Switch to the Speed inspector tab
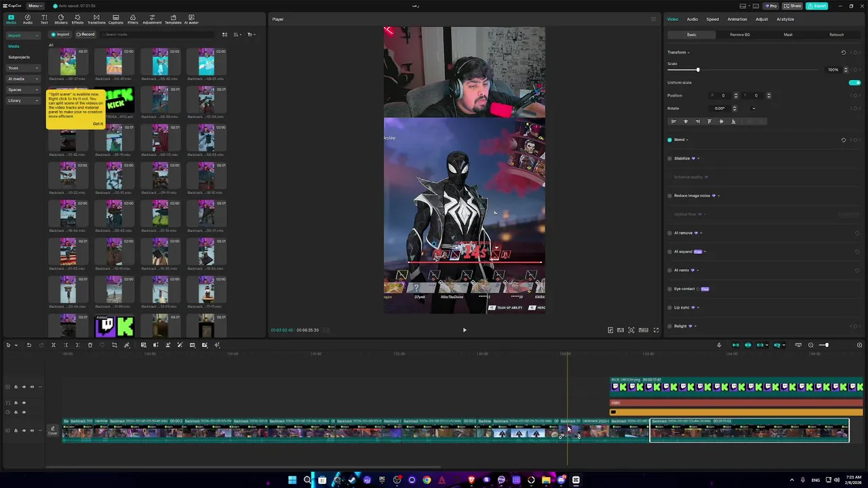 (713, 19)
